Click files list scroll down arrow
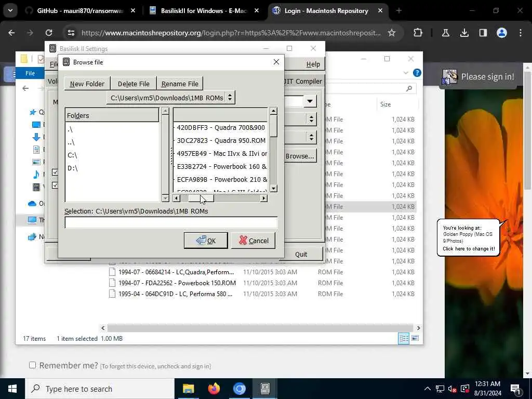532x399 pixels. tap(273, 189)
